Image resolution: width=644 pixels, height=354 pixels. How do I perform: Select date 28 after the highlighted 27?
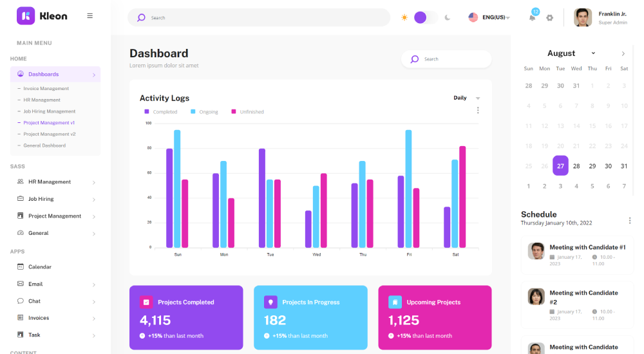(x=576, y=166)
